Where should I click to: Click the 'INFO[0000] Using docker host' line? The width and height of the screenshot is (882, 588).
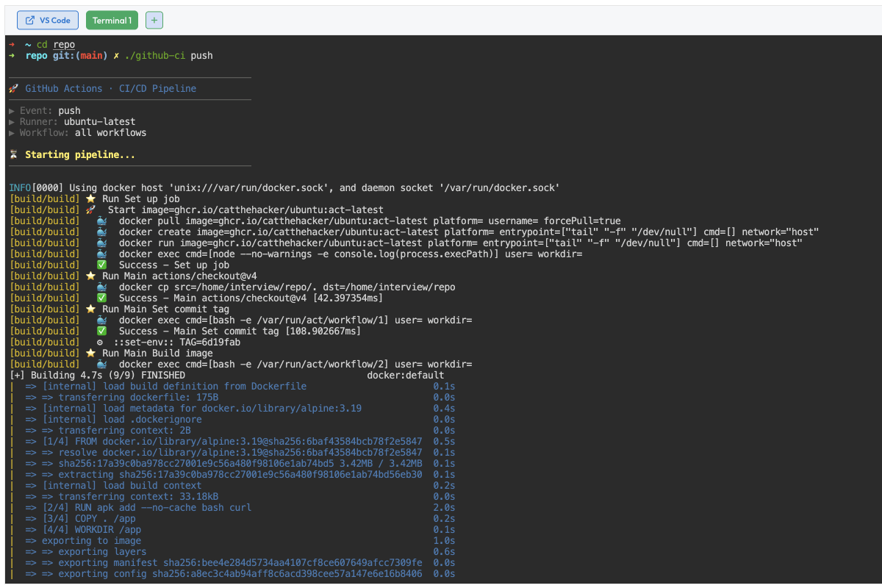click(284, 188)
